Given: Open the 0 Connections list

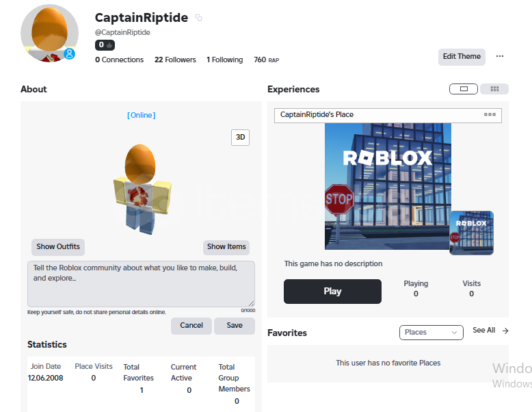Looking at the screenshot, I should (119, 60).
